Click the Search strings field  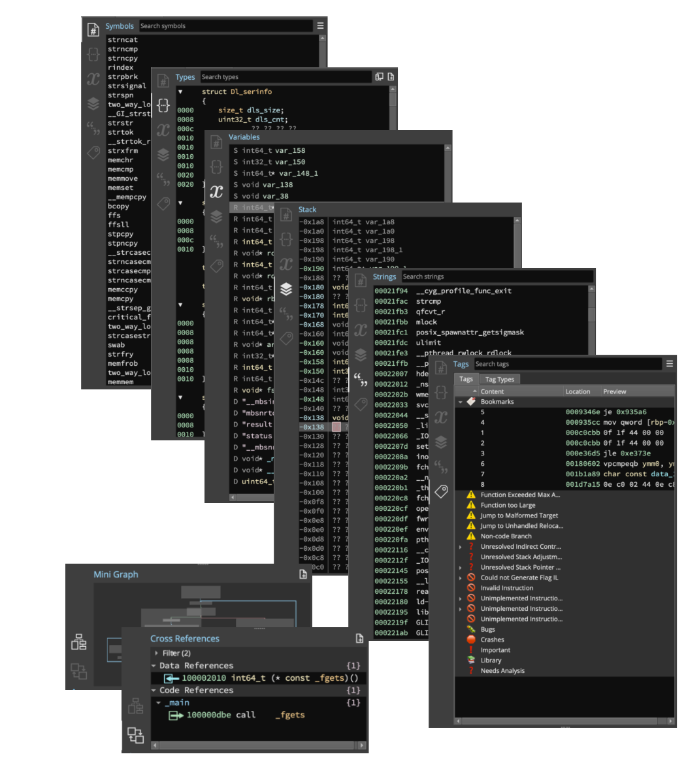coord(497,277)
